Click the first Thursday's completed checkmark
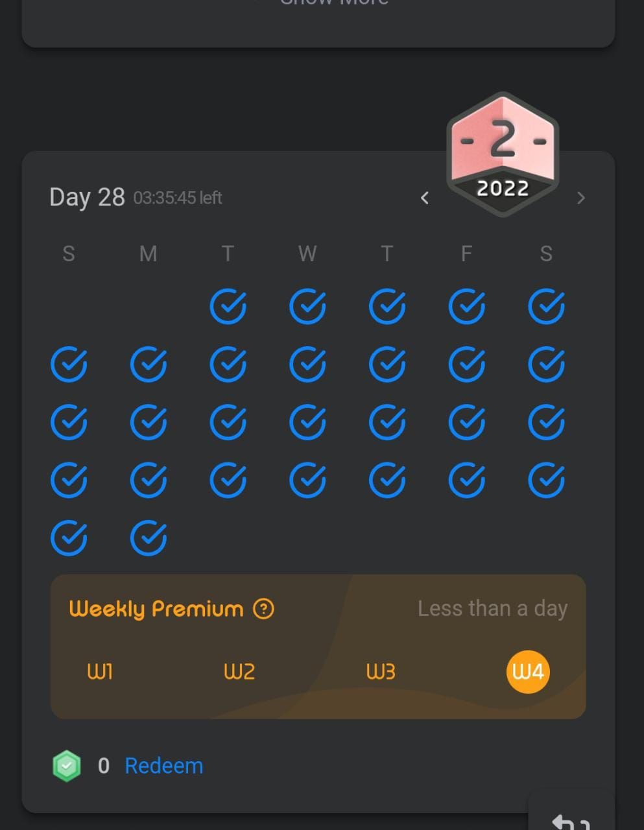Viewport: 644px width, 830px height. pos(387,307)
